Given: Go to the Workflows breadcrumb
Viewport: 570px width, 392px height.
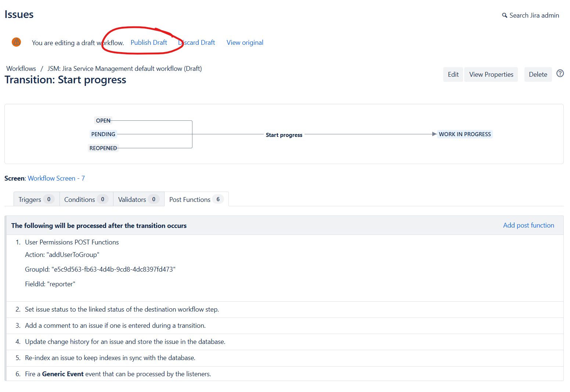Looking at the screenshot, I should click(x=21, y=69).
